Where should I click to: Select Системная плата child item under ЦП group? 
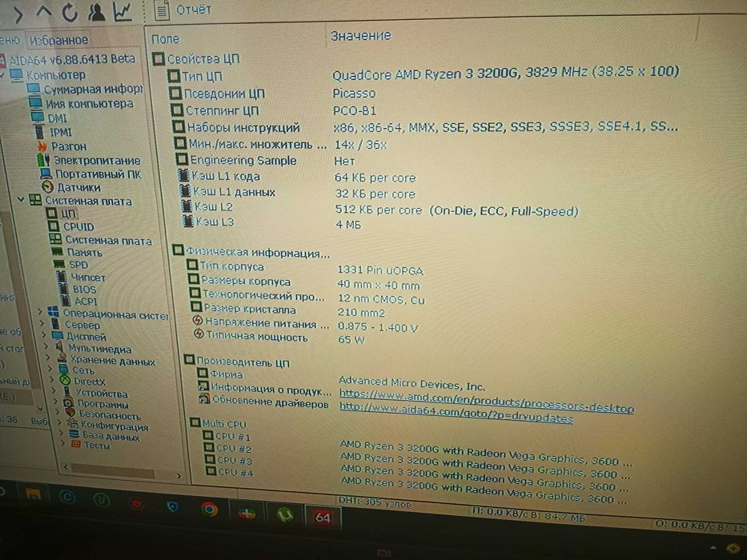(x=101, y=239)
